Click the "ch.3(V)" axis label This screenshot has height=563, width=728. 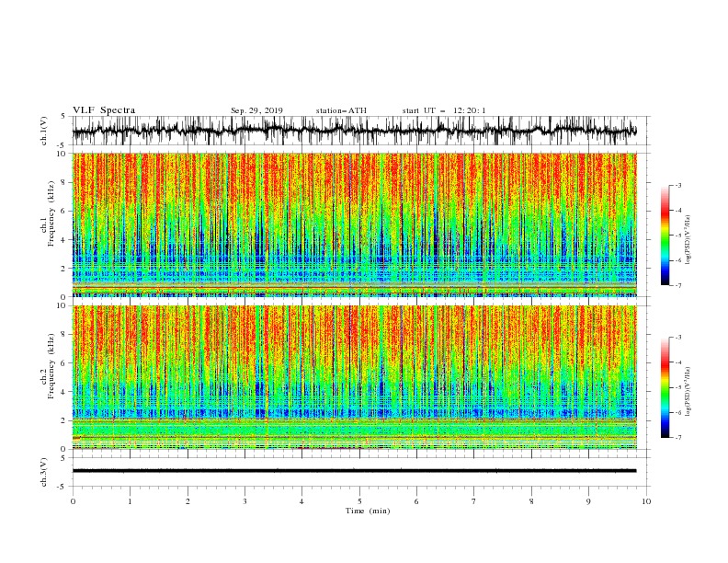44,472
